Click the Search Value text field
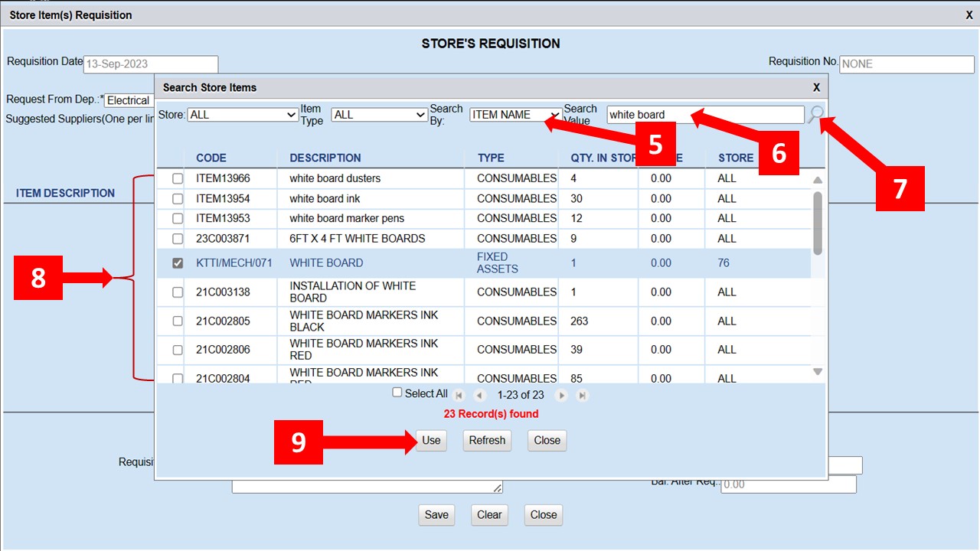 pyautogui.click(x=704, y=115)
